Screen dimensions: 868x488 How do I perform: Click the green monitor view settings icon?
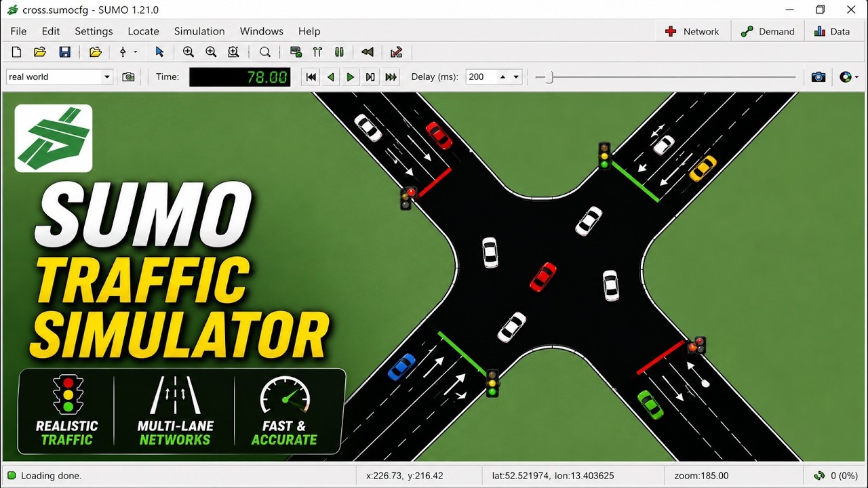click(296, 52)
